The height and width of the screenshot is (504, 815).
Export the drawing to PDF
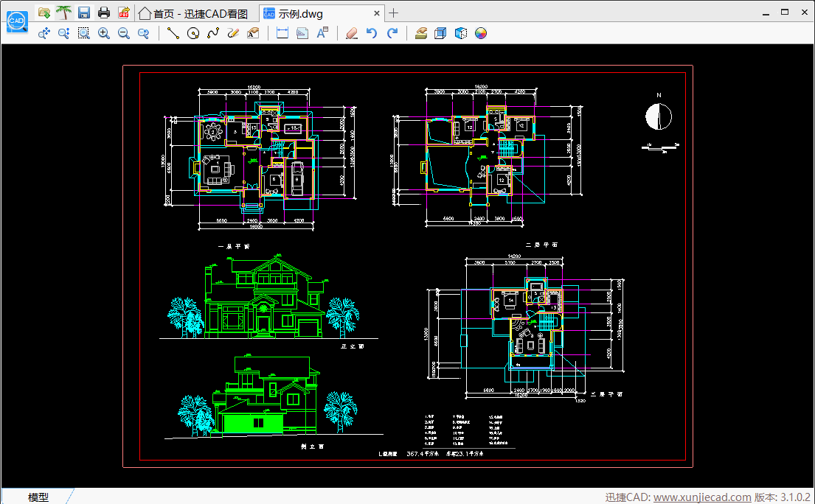tap(124, 13)
